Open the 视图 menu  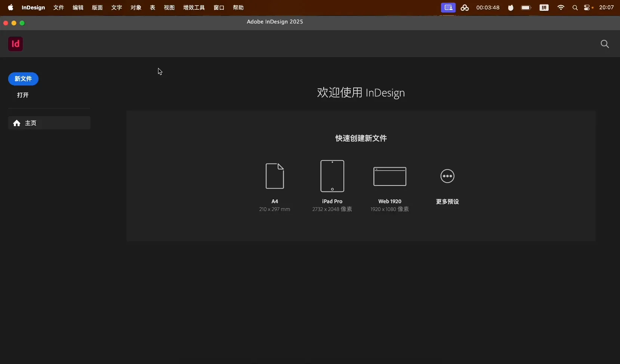tap(169, 7)
